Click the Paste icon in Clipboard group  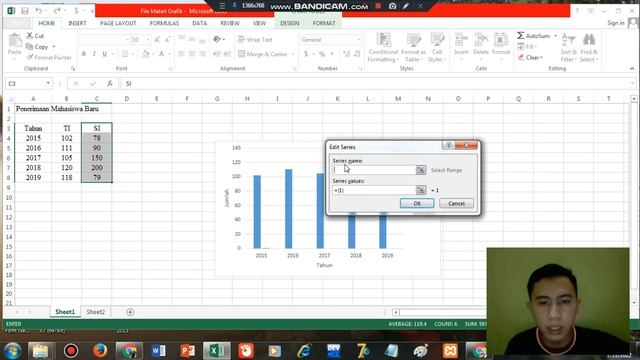(x=15, y=41)
